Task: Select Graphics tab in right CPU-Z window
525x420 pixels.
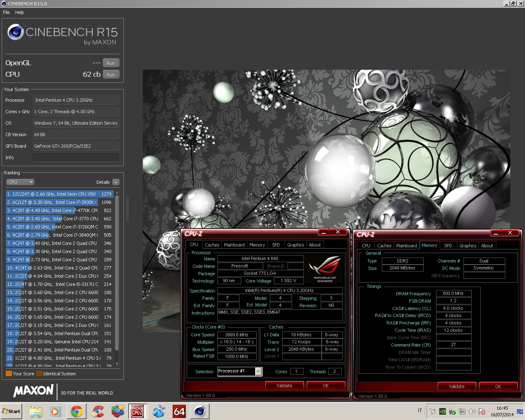Action: coord(468,246)
